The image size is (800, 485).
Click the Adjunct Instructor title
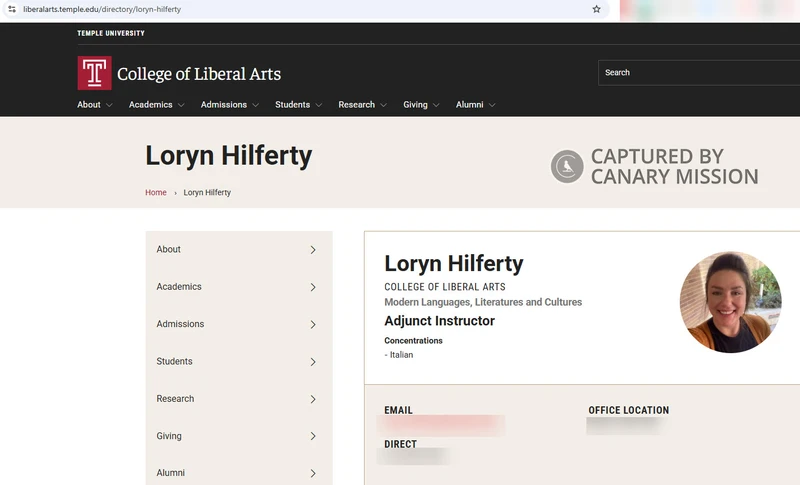pyautogui.click(x=439, y=321)
